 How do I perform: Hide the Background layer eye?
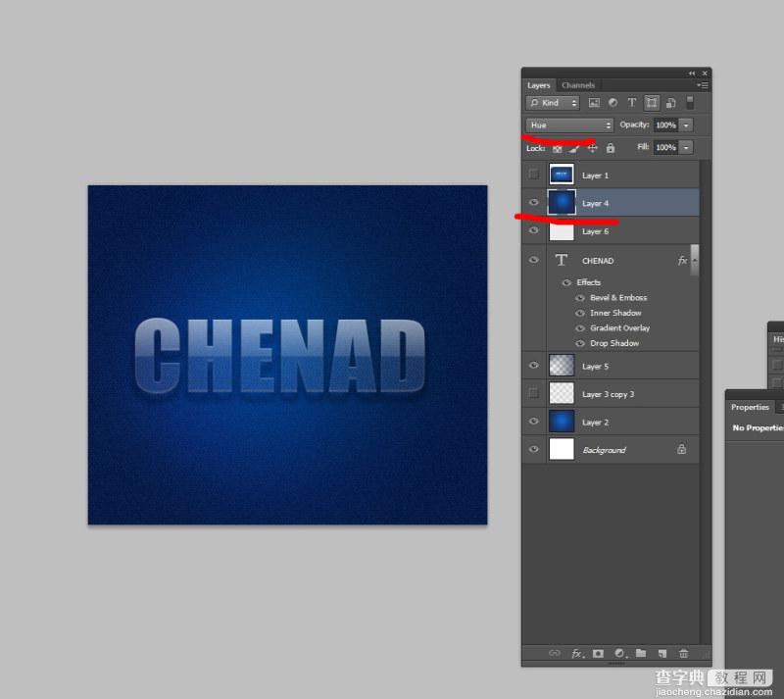click(x=533, y=449)
